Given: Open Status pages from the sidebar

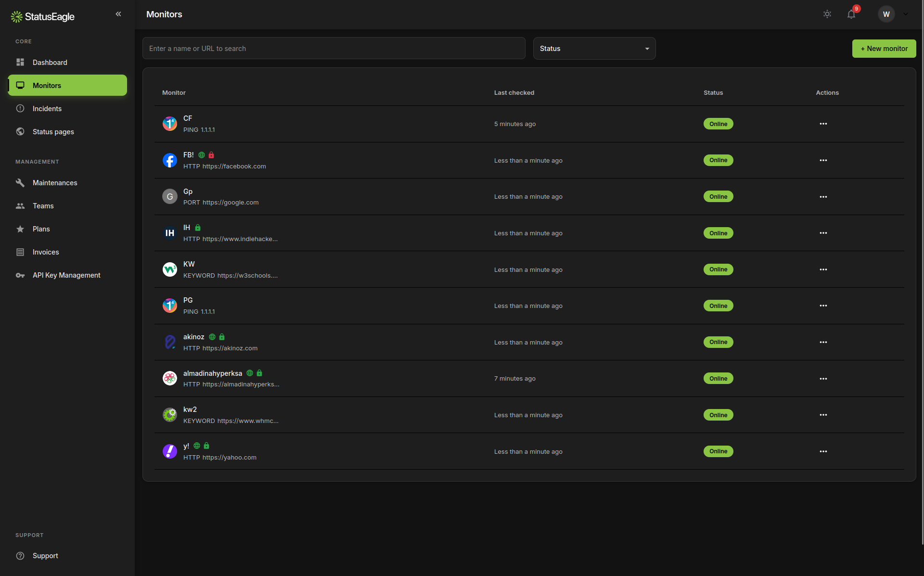Looking at the screenshot, I should [53, 131].
